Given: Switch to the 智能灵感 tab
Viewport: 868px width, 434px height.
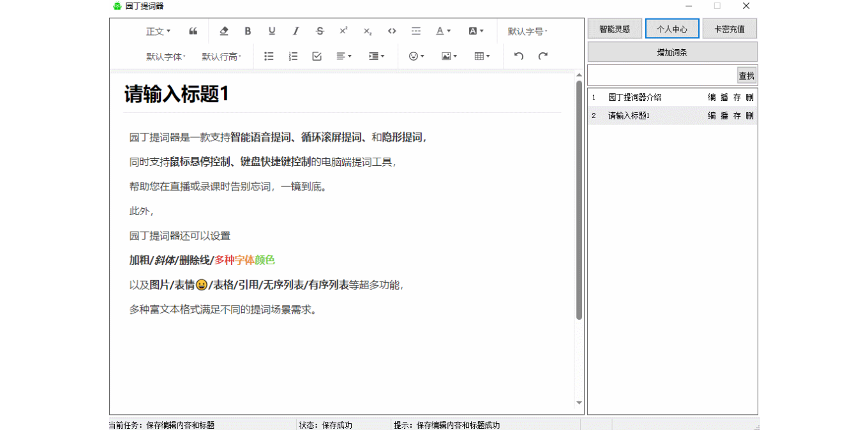Looking at the screenshot, I should (x=614, y=29).
